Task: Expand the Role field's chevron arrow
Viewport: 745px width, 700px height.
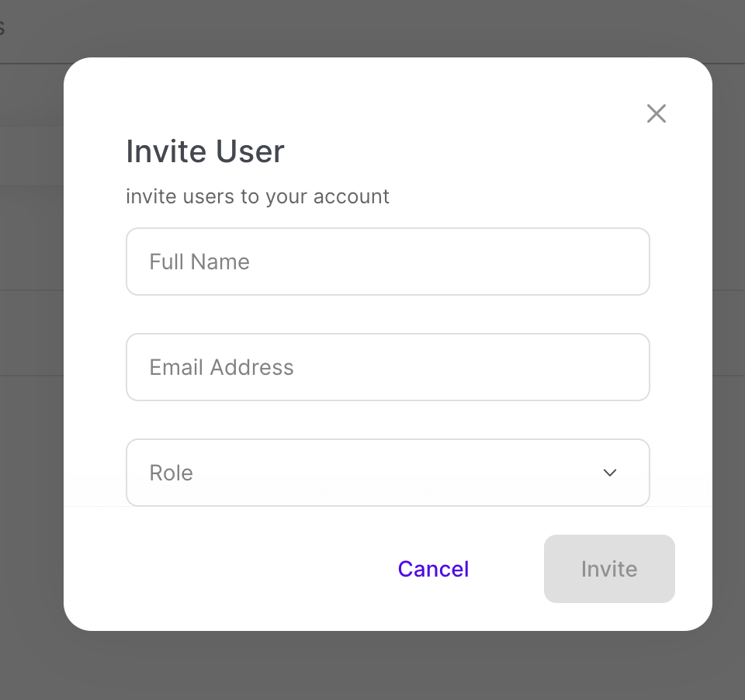Action: tap(610, 473)
